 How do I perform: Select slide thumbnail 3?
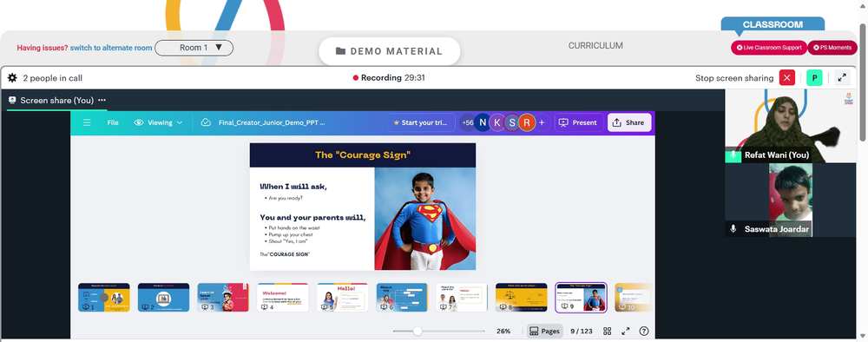pyautogui.click(x=223, y=298)
